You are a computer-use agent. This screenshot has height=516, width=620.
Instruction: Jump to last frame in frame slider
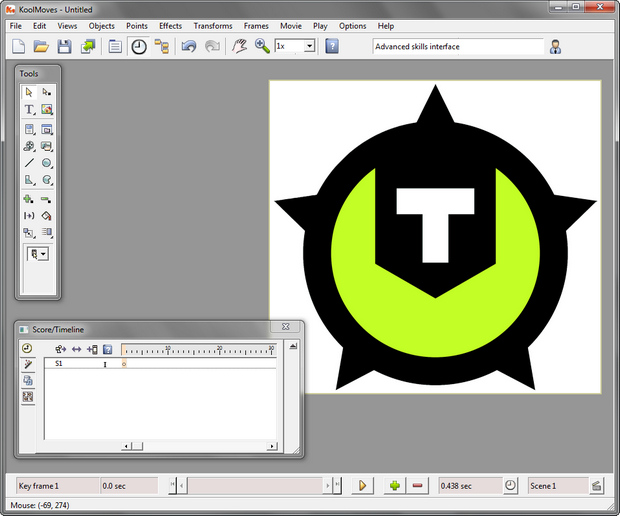337,486
